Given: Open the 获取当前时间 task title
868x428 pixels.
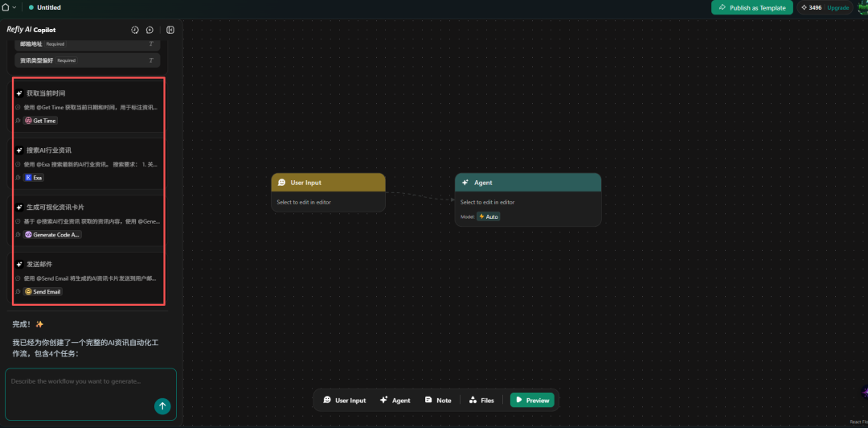Looking at the screenshot, I should tap(46, 93).
